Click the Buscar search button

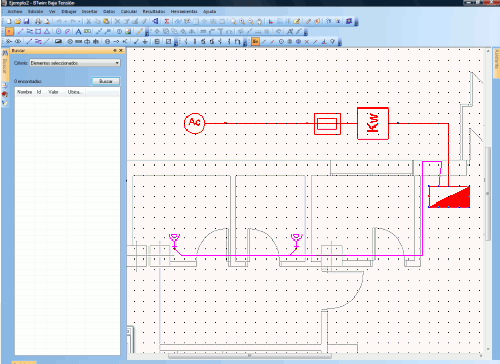click(x=106, y=81)
